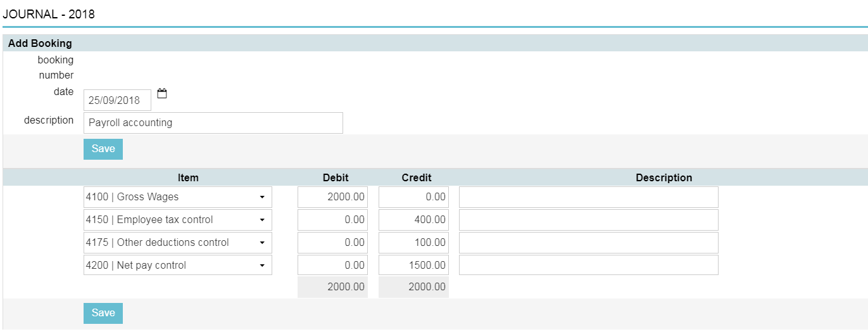Image resolution: width=868 pixels, height=334 pixels.
Task: Open the 4100 Gross Wages dropdown
Action: 177,197
